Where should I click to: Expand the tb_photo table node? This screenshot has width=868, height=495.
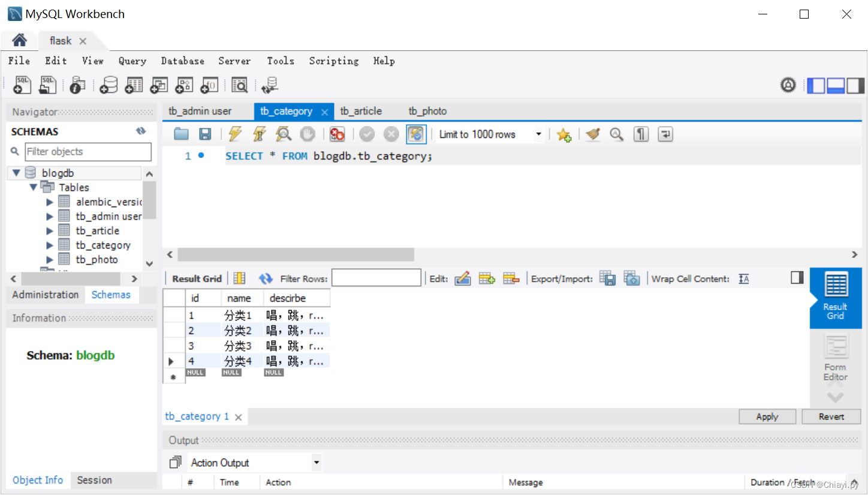[50, 260]
